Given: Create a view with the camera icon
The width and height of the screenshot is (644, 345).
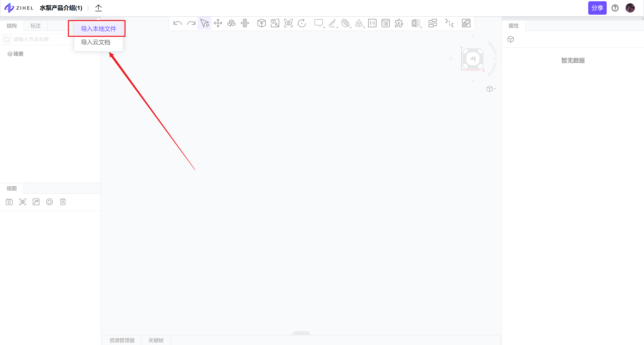Looking at the screenshot, I should (9, 202).
